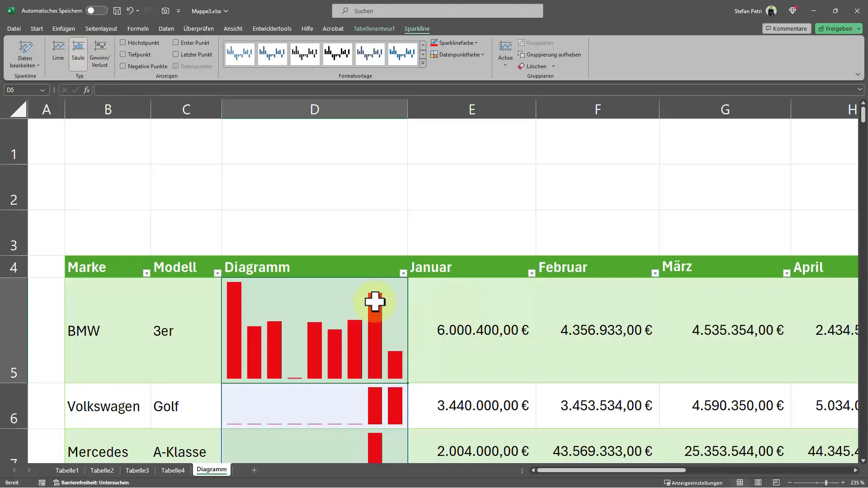Zoom out with minus button
868x488 pixels.
[x=790, y=483]
